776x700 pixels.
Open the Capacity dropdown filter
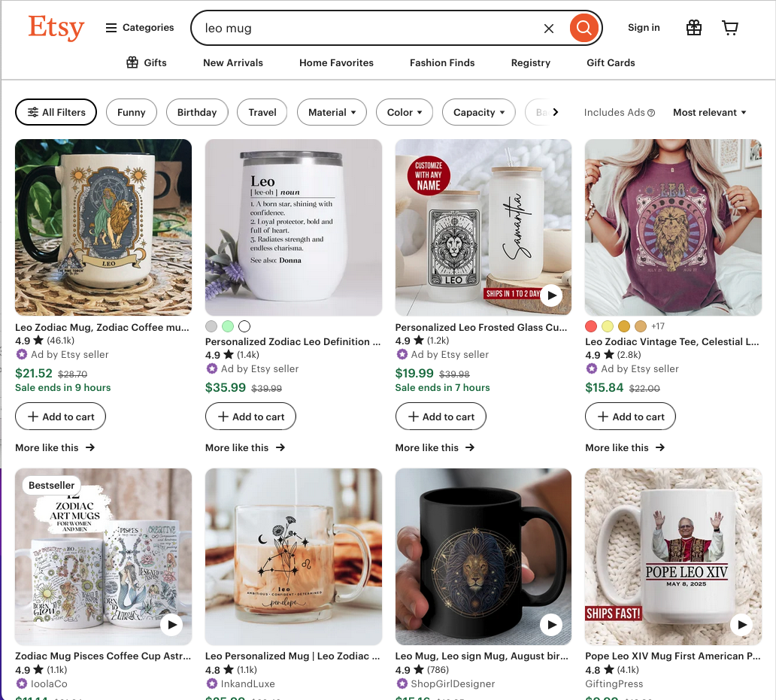tap(479, 112)
